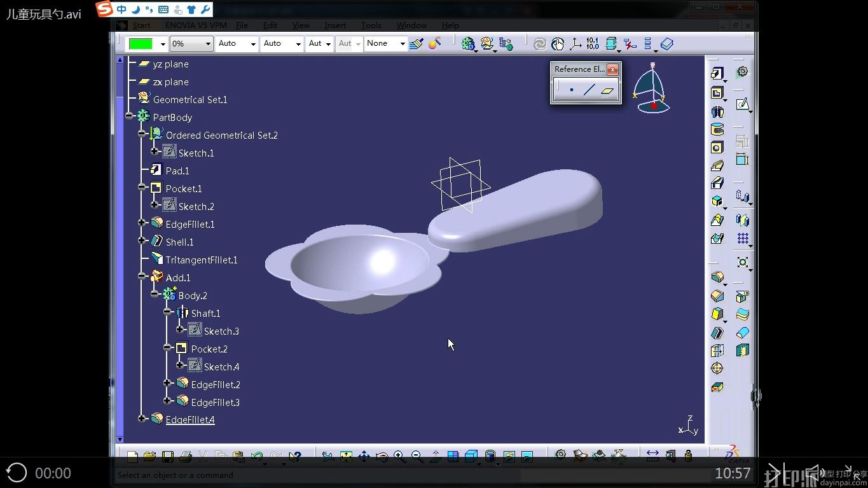This screenshot has width=868, height=488.
Task: Collapse the PartBody node
Action: point(129,116)
